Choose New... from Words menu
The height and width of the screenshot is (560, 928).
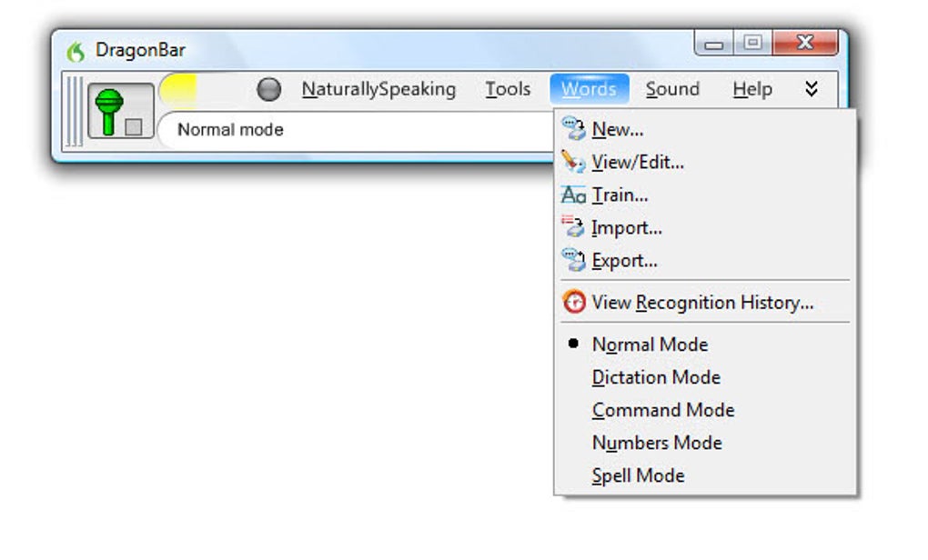(x=705, y=129)
